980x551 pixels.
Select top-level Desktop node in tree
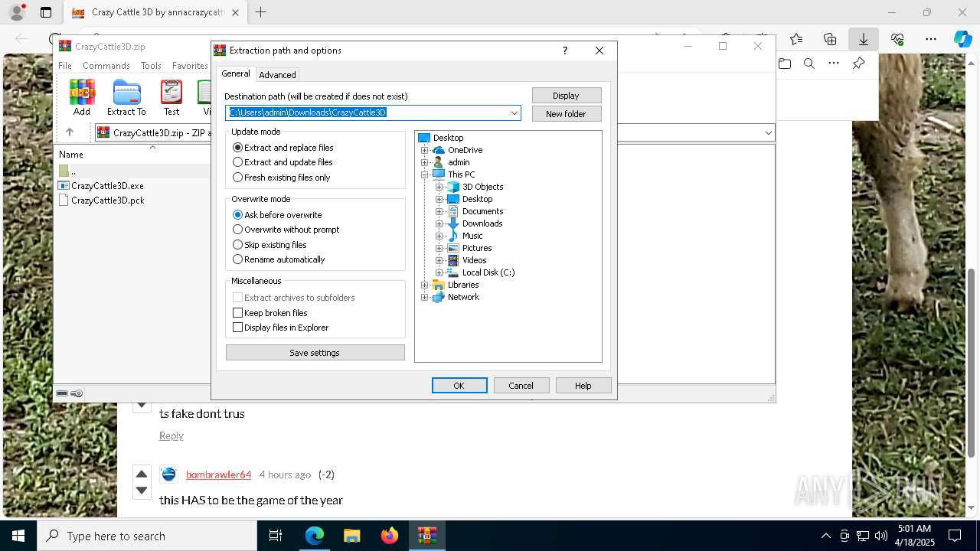448,138
